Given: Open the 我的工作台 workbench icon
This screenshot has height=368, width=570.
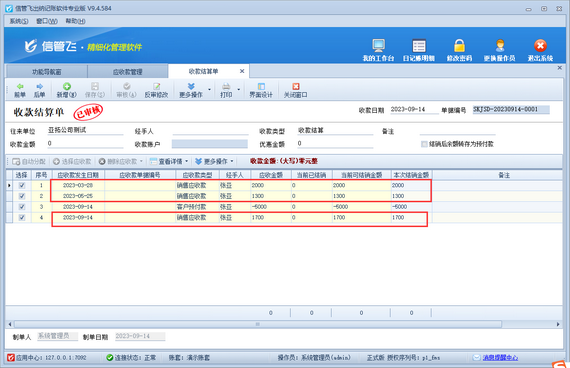Looking at the screenshot, I should pyautogui.click(x=378, y=45).
